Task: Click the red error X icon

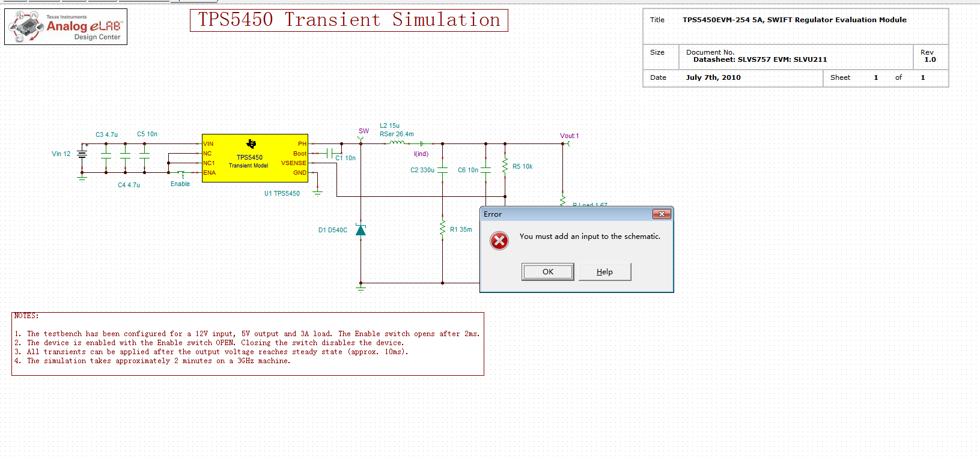Action: [499, 241]
